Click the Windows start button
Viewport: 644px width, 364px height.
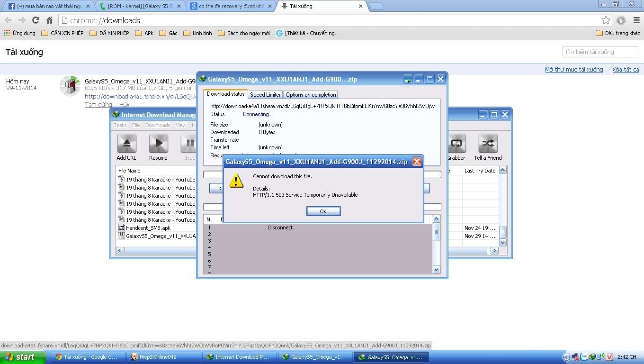23,357
